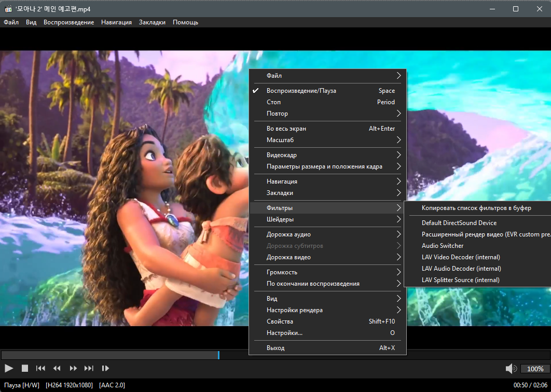
Task: Click the 100% volume level indicator
Action: (x=535, y=369)
